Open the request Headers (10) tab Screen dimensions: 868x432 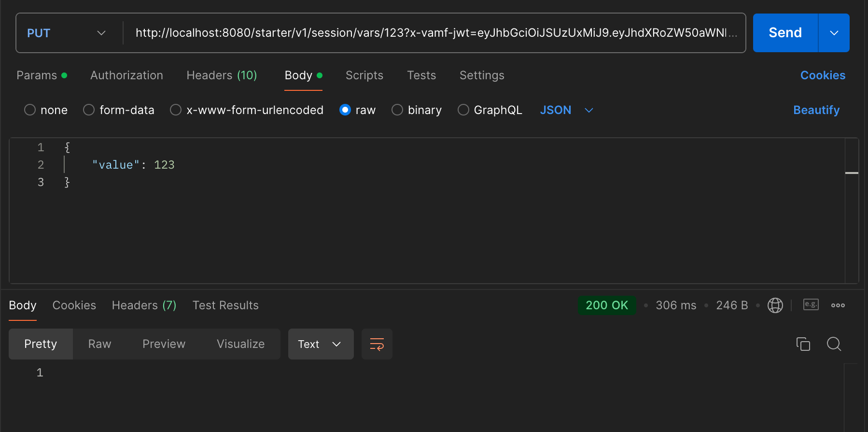click(222, 75)
